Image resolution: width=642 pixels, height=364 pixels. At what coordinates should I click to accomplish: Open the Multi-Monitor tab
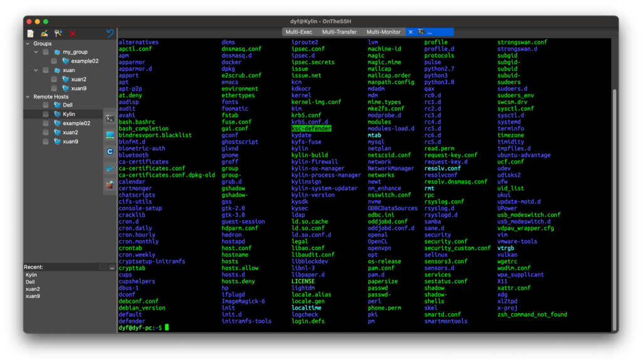pyautogui.click(x=383, y=31)
